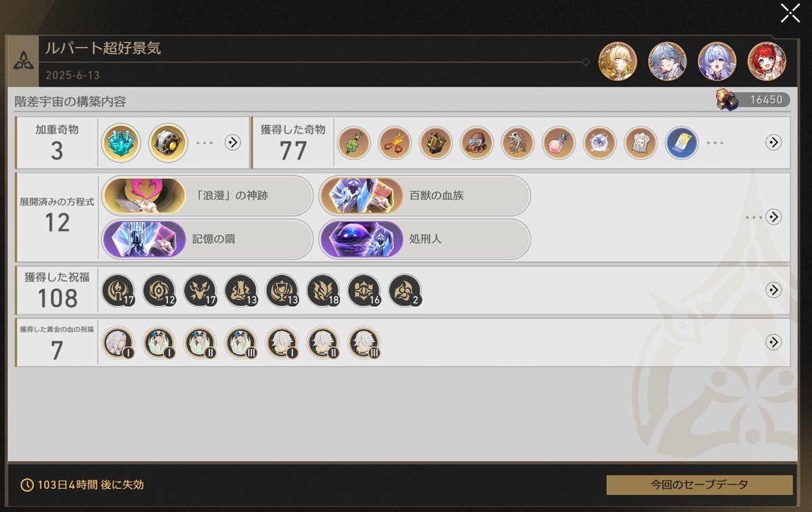Screen dimensions: 812x512
Task: Select the goggles octopus curio icon
Action: 476,142
